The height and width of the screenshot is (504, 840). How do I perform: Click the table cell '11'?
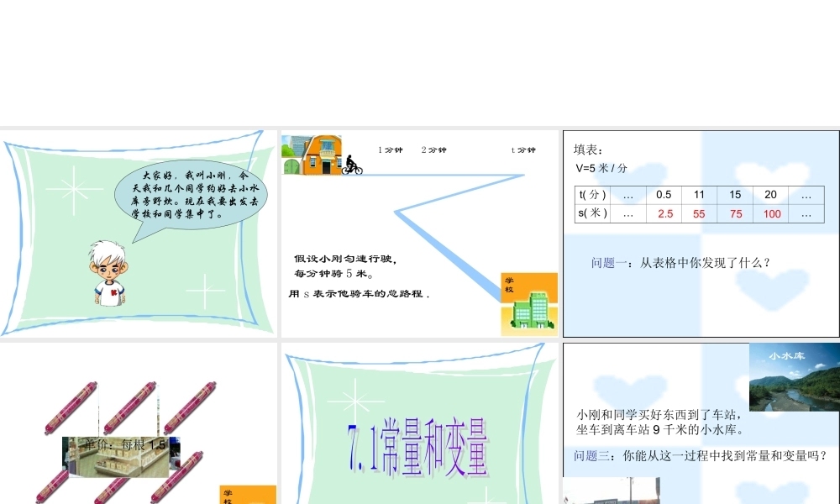tap(699, 195)
